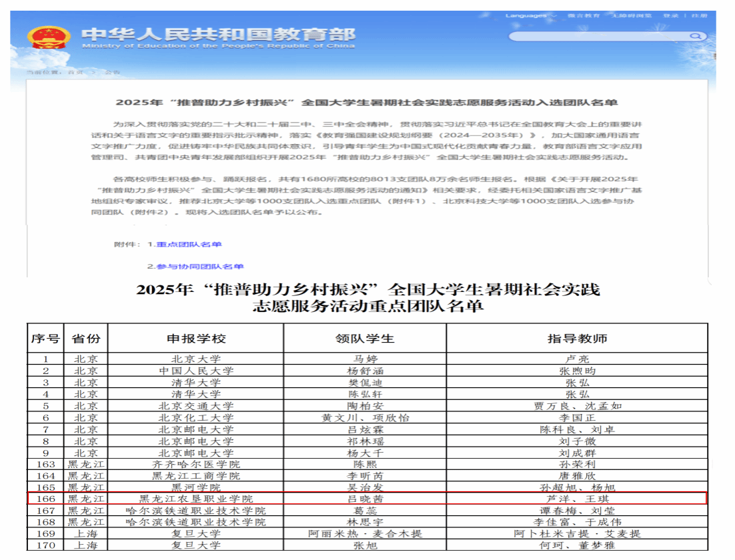735x560 pixels.
Task: Go to 首页 in the breadcrumb
Action: tap(75, 72)
